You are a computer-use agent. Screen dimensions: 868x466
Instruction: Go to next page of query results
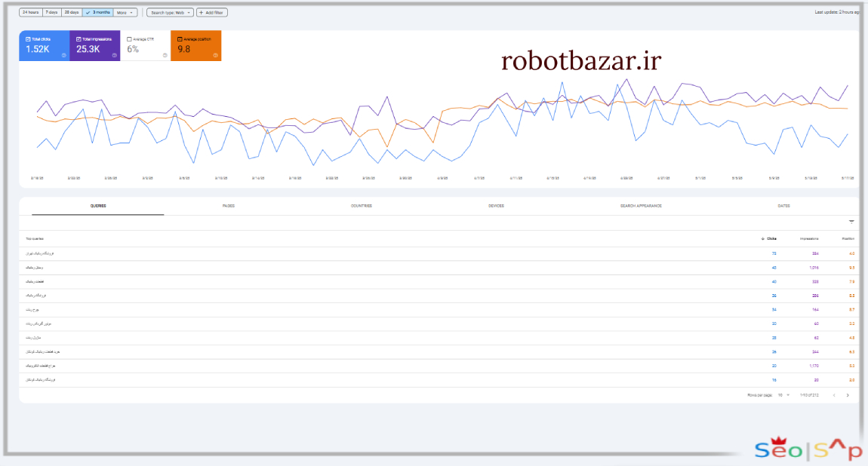(x=848, y=395)
